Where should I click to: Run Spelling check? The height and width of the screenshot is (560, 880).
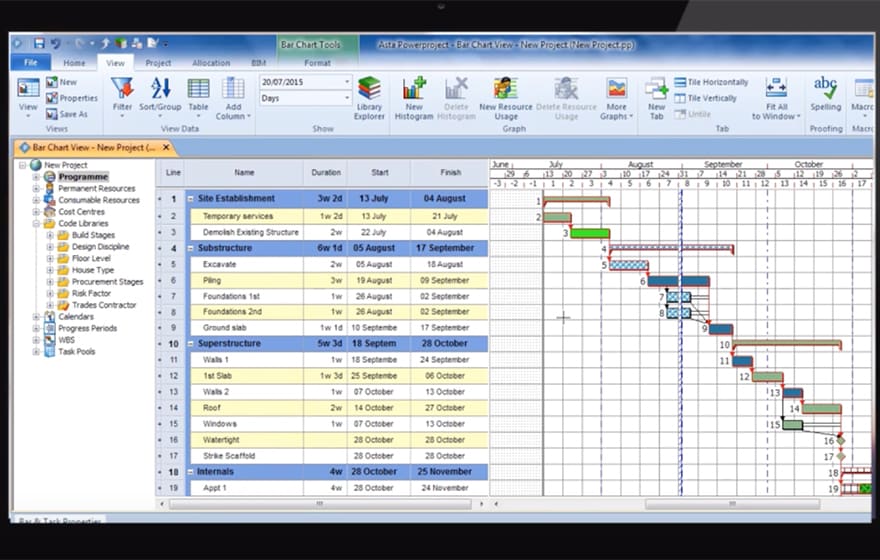coord(826,94)
